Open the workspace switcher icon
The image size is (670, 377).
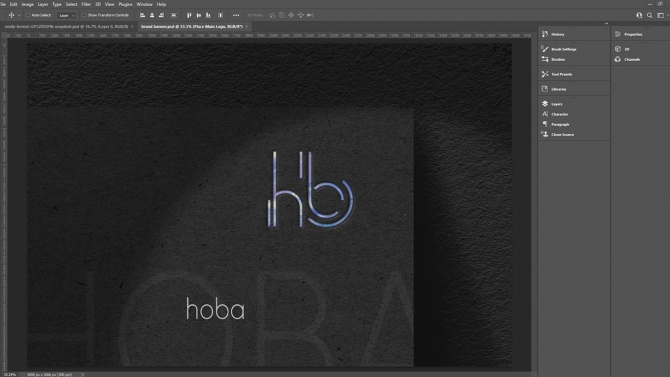[660, 15]
